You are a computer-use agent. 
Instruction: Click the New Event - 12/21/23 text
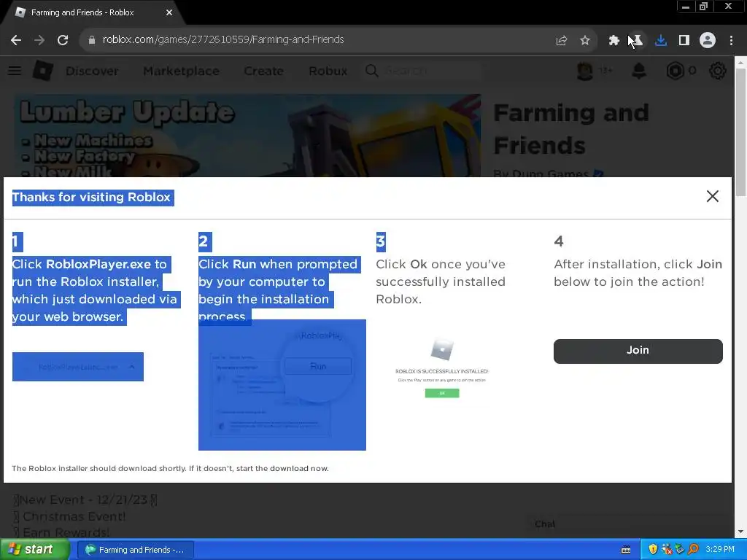coord(85,500)
